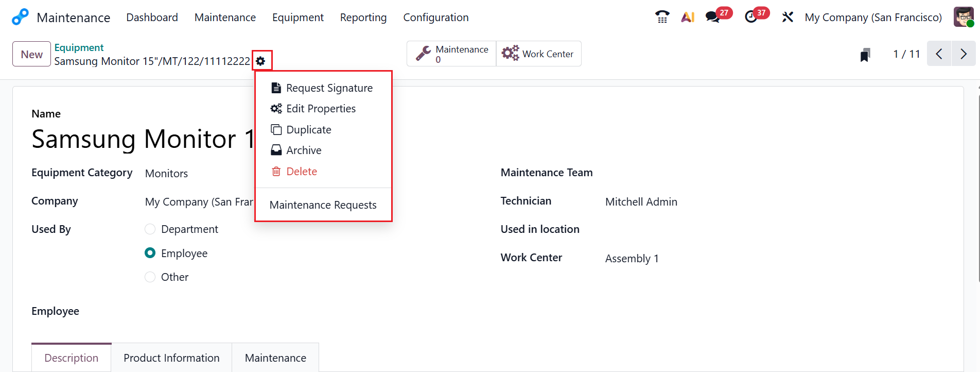This screenshot has height=372, width=980.
Task: Open the AI assistant icon
Action: pyautogui.click(x=688, y=17)
